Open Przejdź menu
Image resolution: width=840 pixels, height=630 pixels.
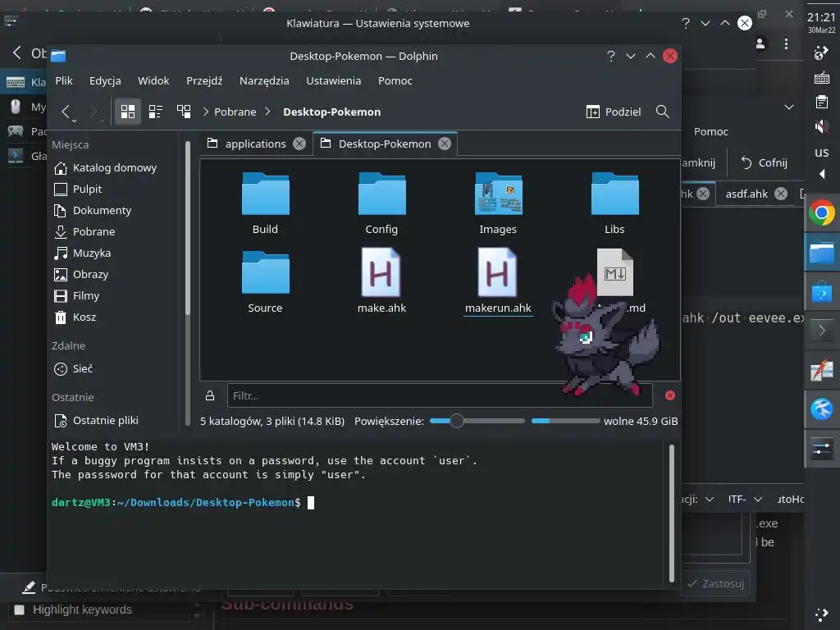pos(204,80)
